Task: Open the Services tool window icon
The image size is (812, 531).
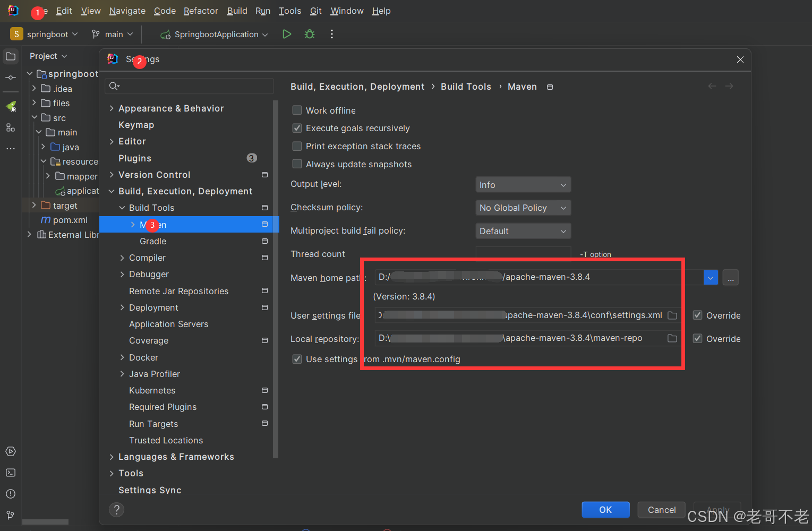Action: pos(11,451)
